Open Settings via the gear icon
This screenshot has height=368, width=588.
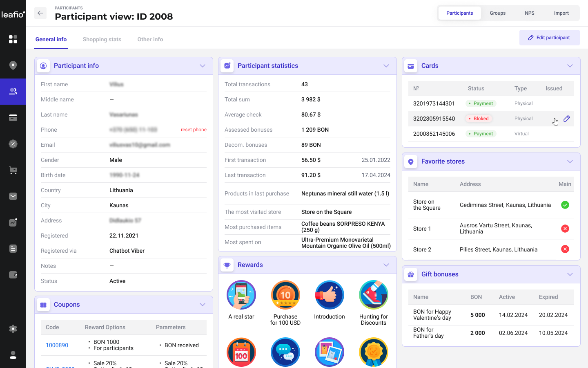point(13,329)
